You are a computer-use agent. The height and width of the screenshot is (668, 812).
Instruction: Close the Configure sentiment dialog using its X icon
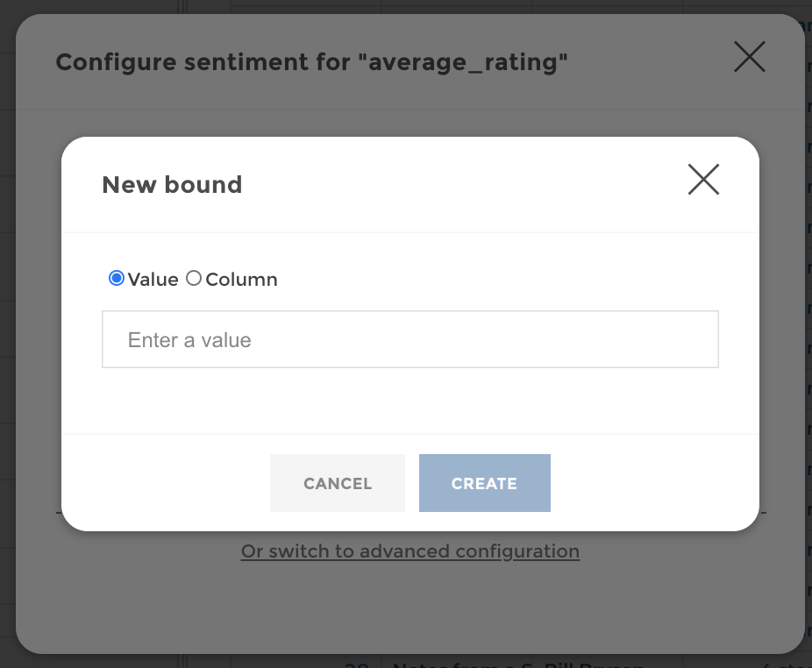[749, 57]
